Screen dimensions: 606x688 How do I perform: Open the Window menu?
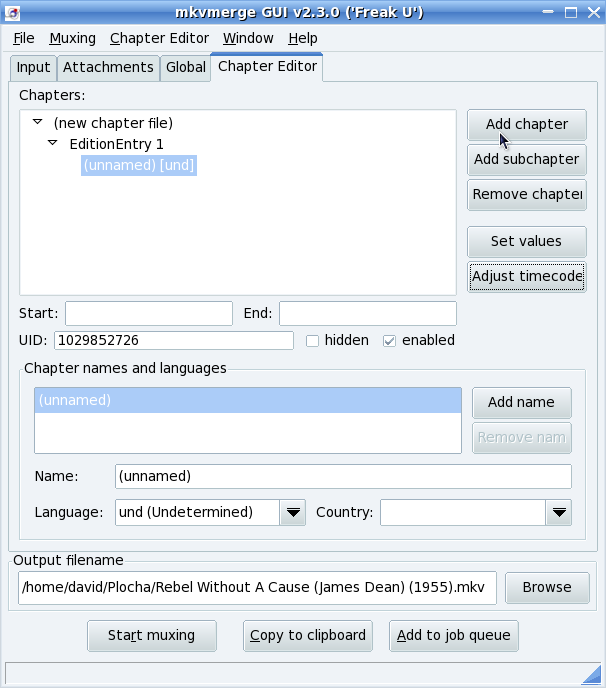tap(248, 39)
